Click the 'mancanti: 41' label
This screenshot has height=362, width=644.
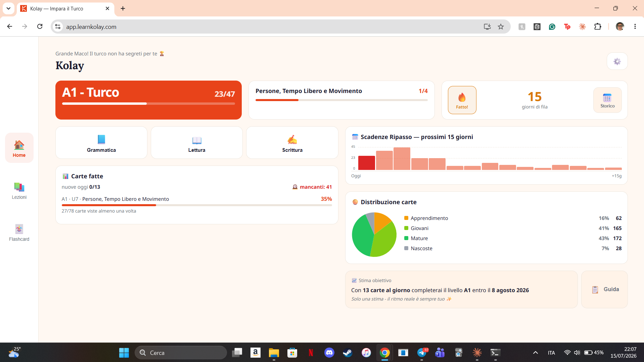tap(312, 187)
